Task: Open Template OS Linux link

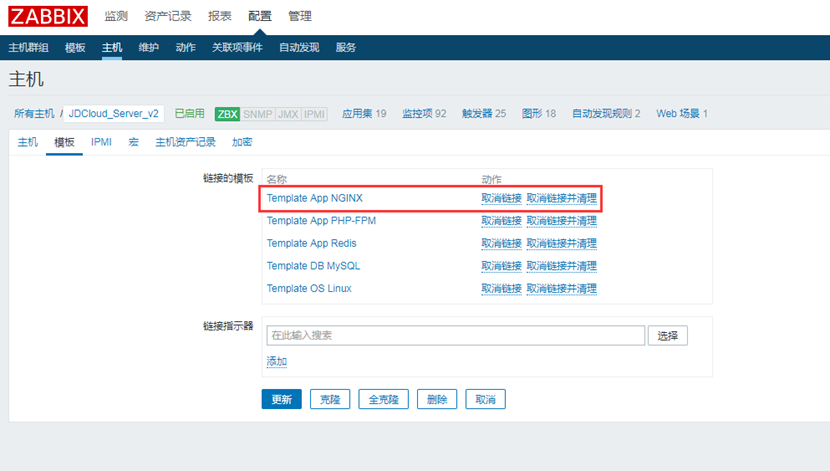Action: coord(309,288)
